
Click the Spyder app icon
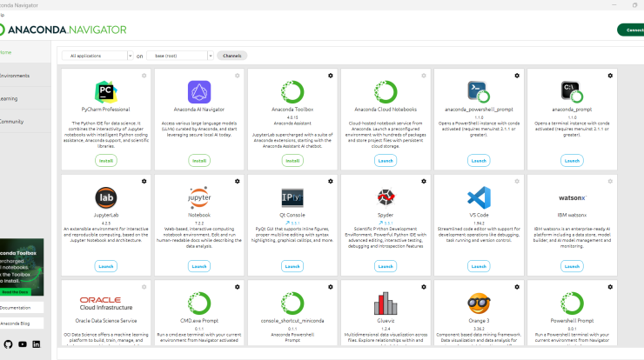click(386, 197)
